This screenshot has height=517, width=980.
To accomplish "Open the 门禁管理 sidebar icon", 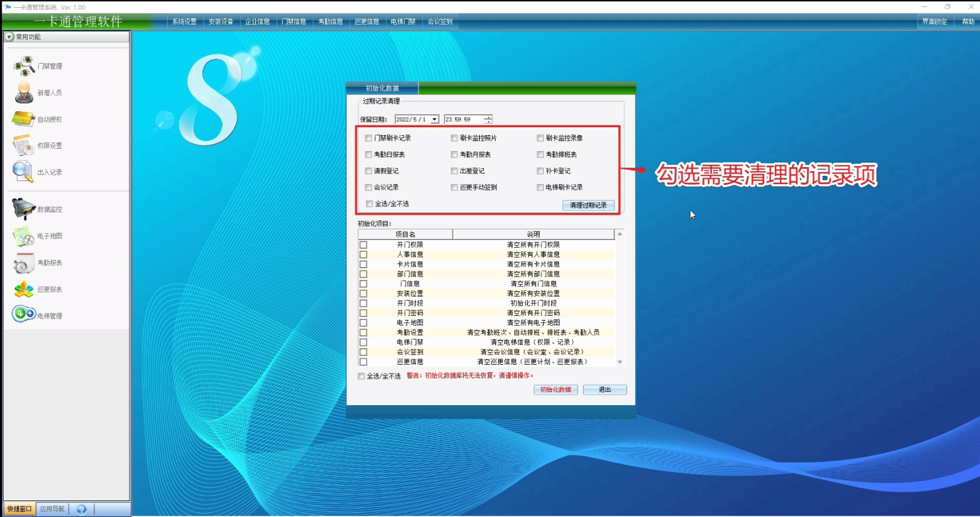I will (x=25, y=66).
